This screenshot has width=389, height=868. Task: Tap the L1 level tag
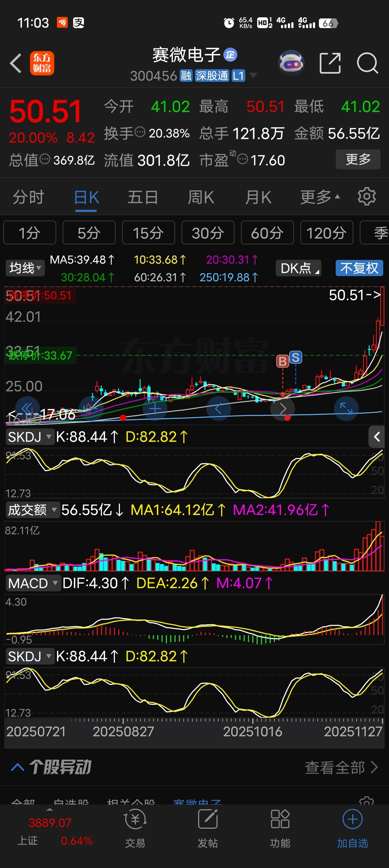click(238, 76)
